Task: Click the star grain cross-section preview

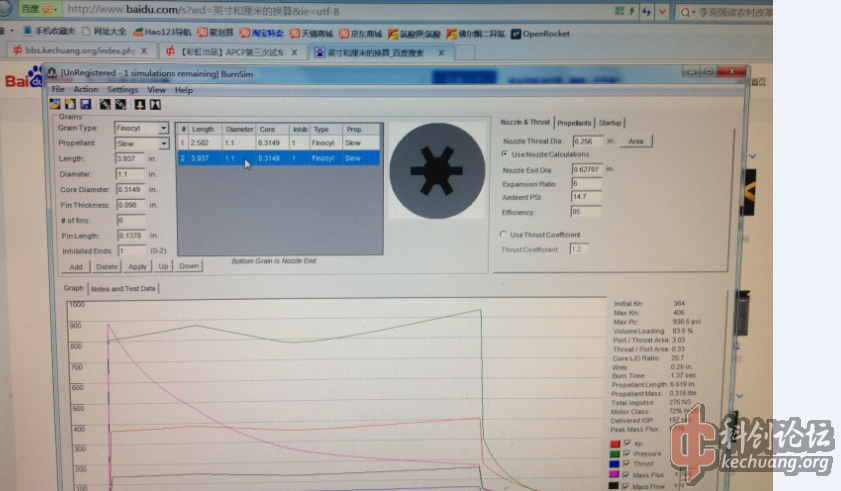Action: click(437, 171)
